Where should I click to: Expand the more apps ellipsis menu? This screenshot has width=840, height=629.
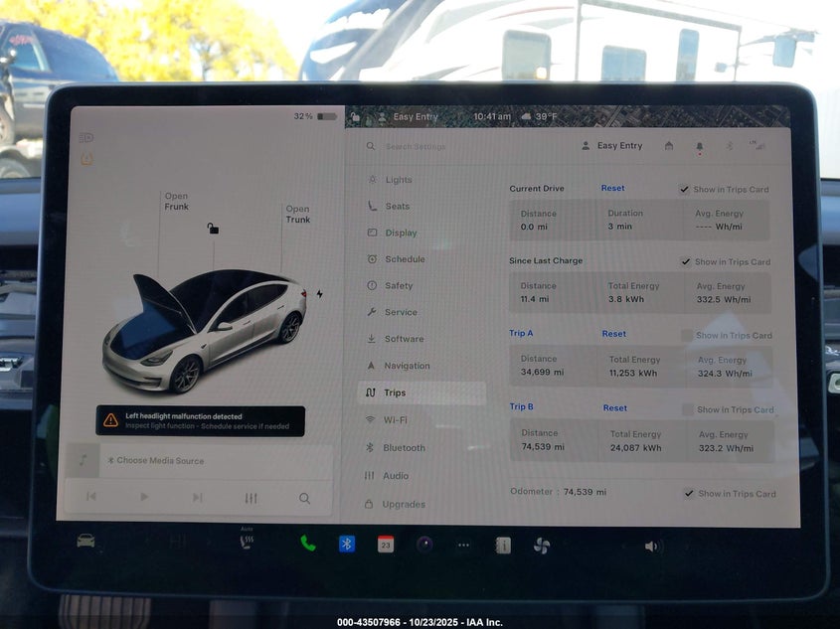(463, 546)
